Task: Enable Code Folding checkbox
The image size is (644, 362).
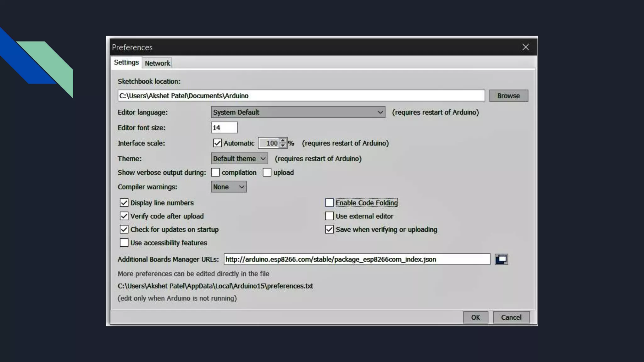Action: (x=329, y=203)
